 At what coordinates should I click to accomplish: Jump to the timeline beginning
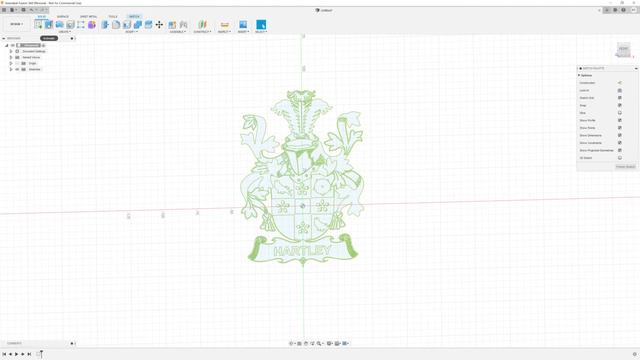[4, 354]
